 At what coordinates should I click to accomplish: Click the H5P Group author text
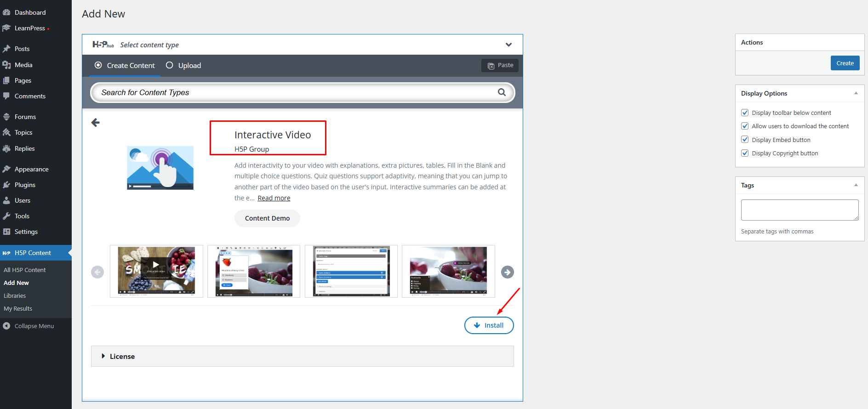click(x=251, y=149)
